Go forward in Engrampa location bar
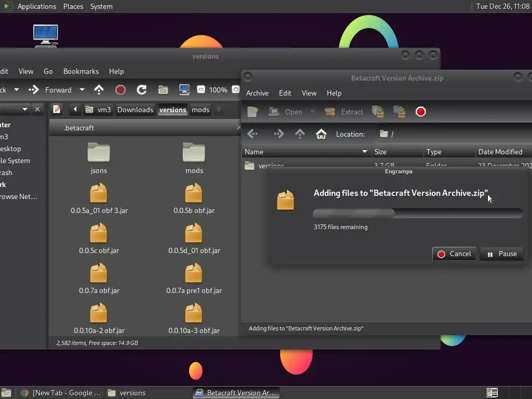This screenshot has width=532, height=399. point(278,134)
